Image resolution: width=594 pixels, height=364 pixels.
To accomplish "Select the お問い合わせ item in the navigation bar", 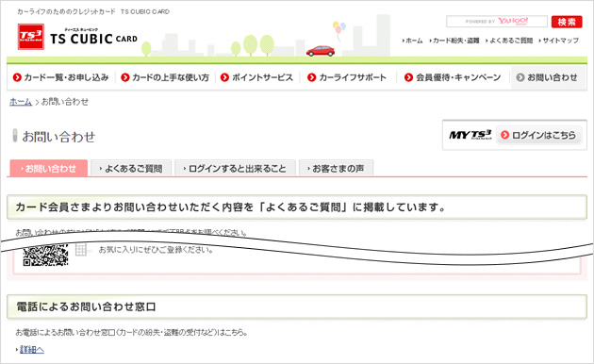I will point(548,77).
